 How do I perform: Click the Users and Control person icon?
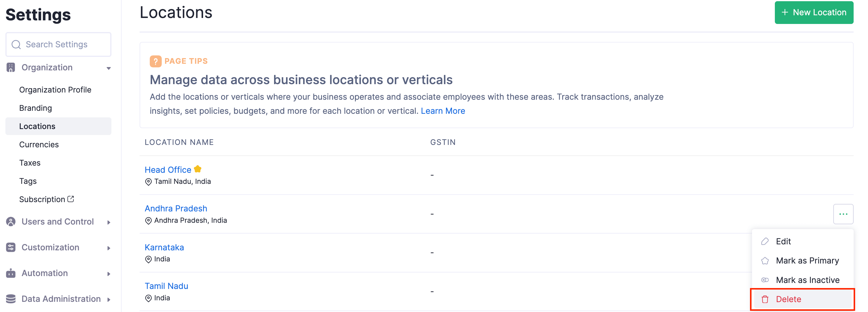11,221
